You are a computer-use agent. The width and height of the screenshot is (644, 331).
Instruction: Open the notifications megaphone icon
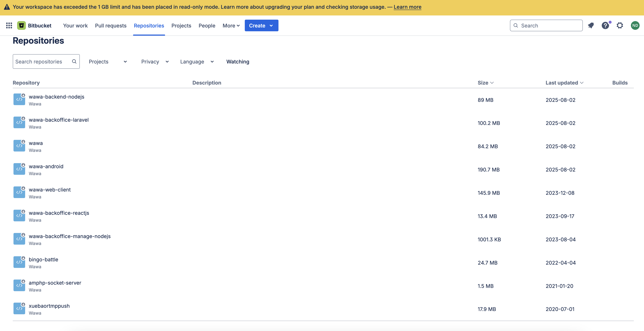[591, 25]
